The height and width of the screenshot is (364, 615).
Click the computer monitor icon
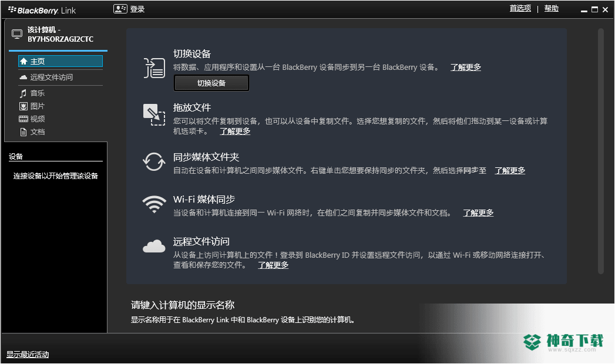pos(17,34)
